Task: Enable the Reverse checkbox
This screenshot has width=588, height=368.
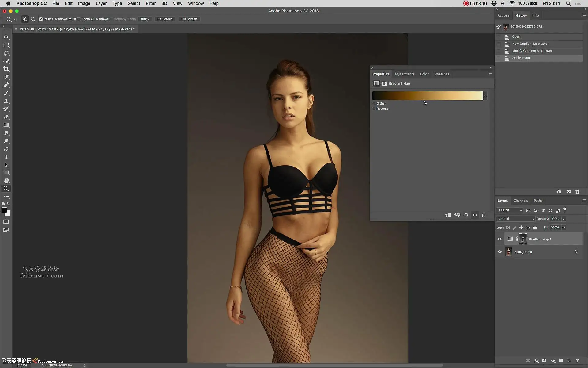Action: tap(374, 109)
